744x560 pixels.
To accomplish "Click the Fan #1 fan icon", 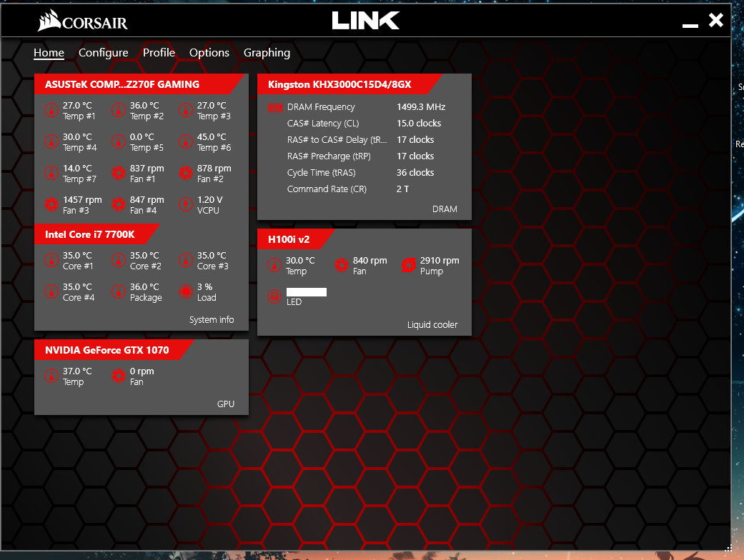I will point(118,173).
